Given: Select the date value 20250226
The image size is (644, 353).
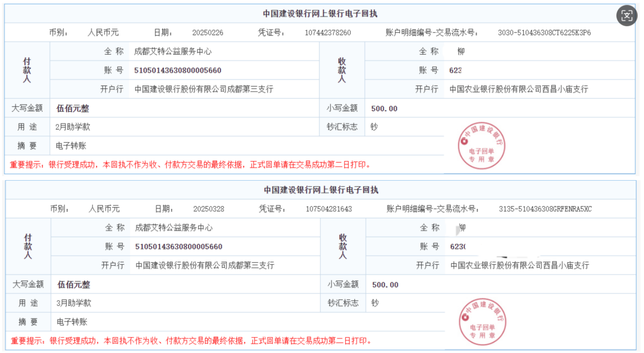Looking at the screenshot, I should click(208, 33).
